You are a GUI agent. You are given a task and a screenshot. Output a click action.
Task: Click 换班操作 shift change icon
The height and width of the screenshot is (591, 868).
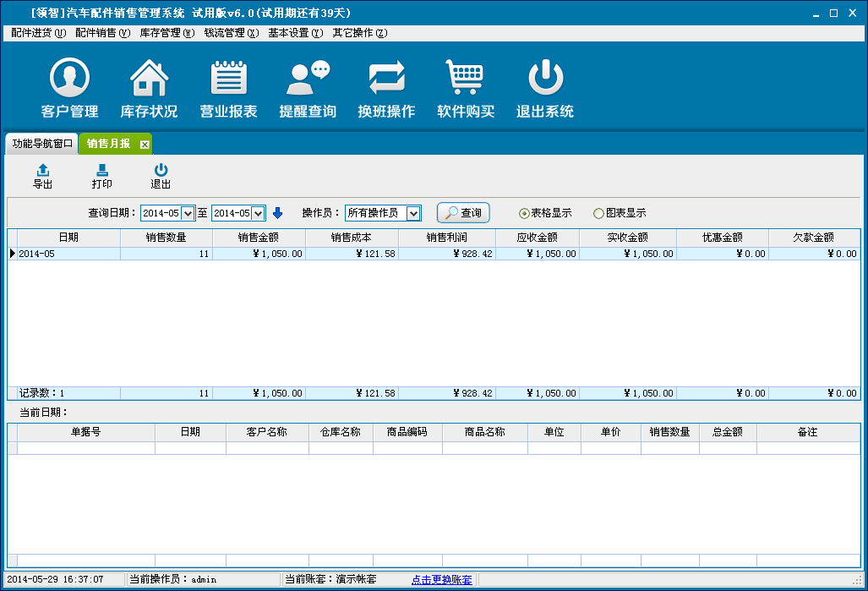(x=386, y=79)
